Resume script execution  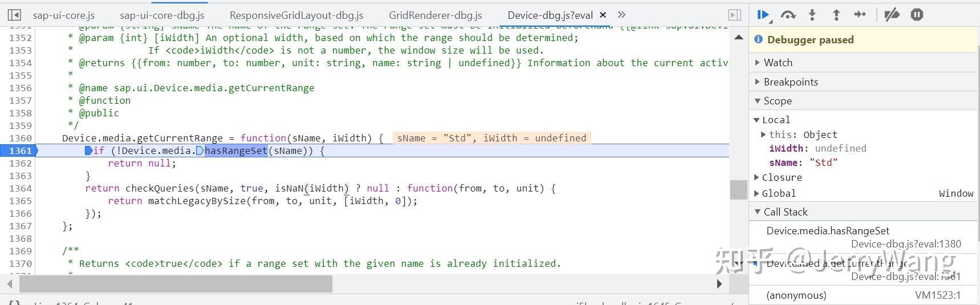tap(763, 15)
